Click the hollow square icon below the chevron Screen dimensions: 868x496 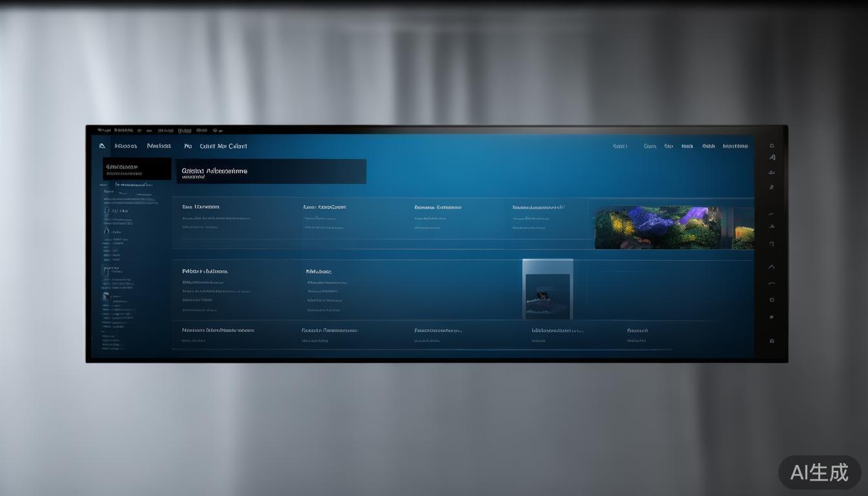772,300
